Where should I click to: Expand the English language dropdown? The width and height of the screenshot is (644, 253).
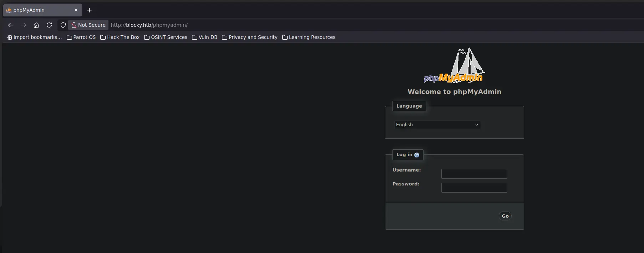[437, 124]
